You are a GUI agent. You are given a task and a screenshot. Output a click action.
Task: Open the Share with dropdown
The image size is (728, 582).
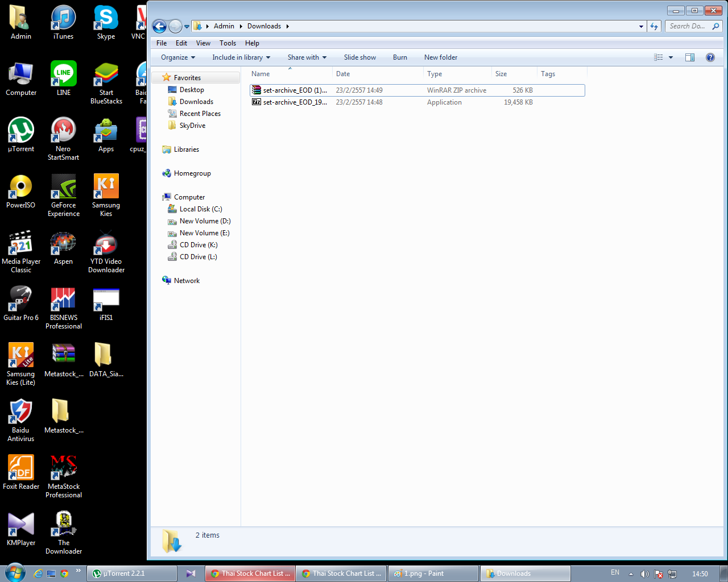coord(307,57)
